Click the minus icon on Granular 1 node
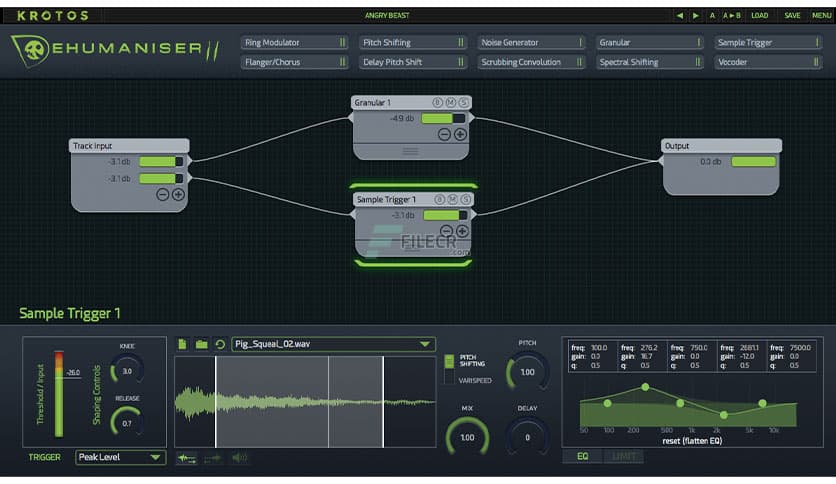Viewport: 836px width, 484px height. (x=444, y=134)
